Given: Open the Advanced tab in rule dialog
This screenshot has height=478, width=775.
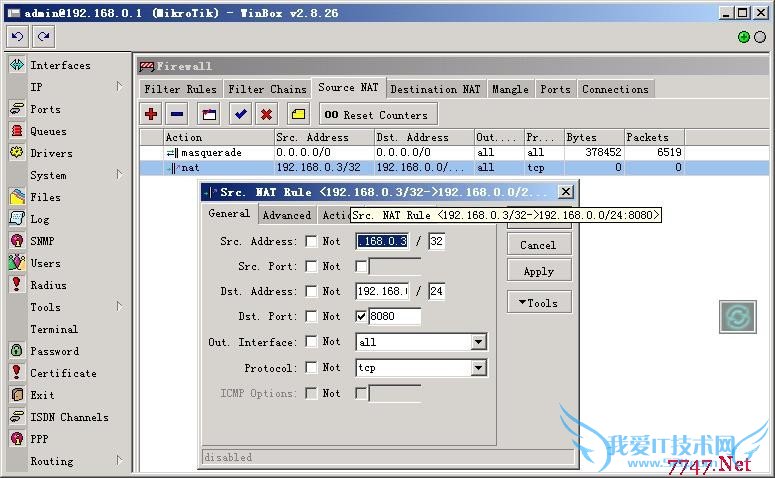Looking at the screenshot, I should pyautogui.click(x=286, y=215).
